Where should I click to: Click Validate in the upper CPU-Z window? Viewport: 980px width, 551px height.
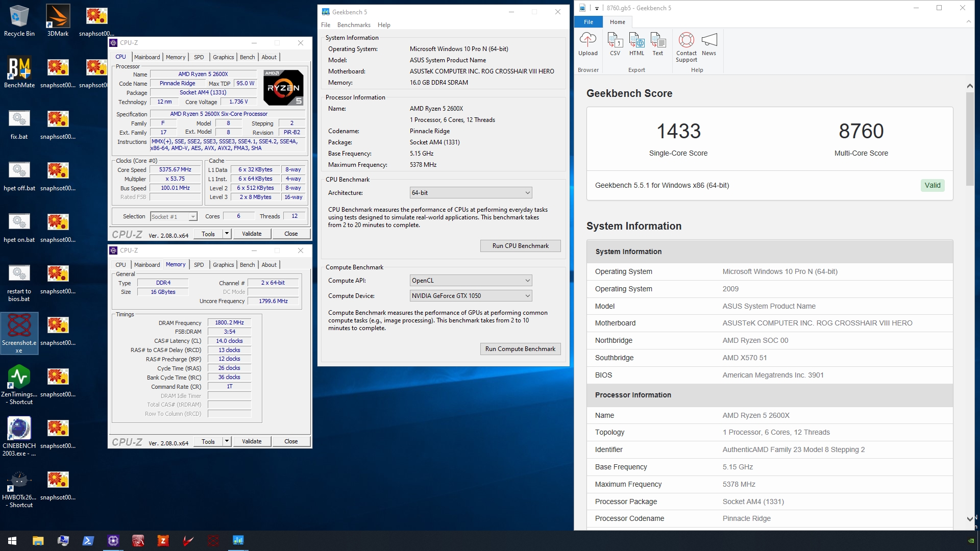[x=252, y=234]
